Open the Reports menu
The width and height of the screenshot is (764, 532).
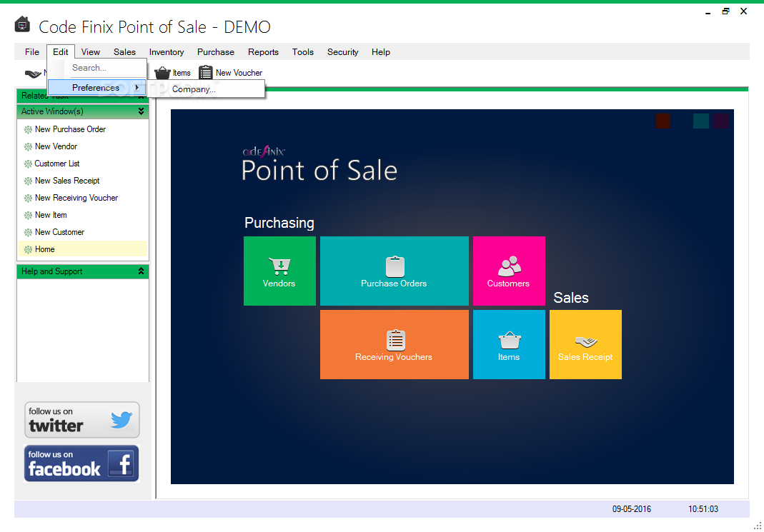coord(263,52)
